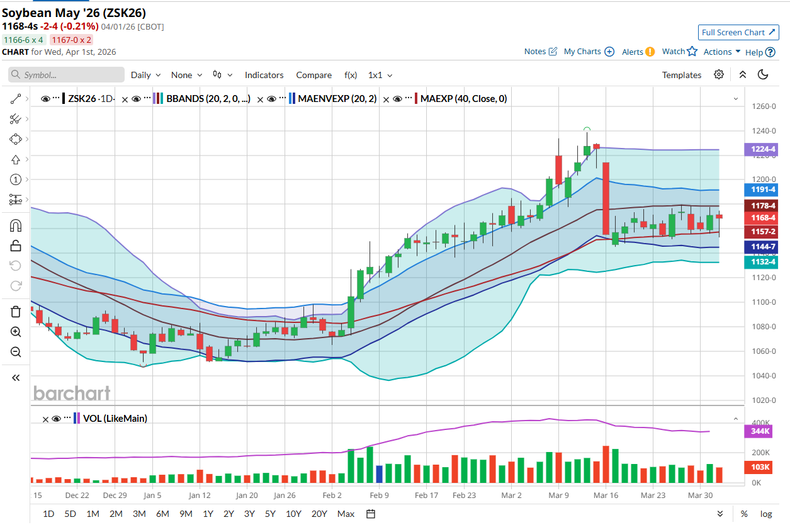
Task: Select the trend line drawing tool
Action: coord(16,99)
